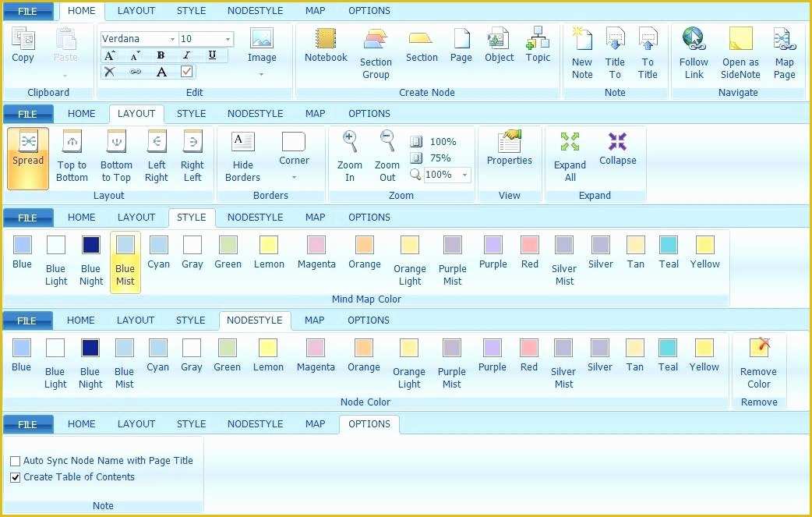Pick Orange in Node Color group
The width and height of the screenshot is (812, 517).
[364, 356]
